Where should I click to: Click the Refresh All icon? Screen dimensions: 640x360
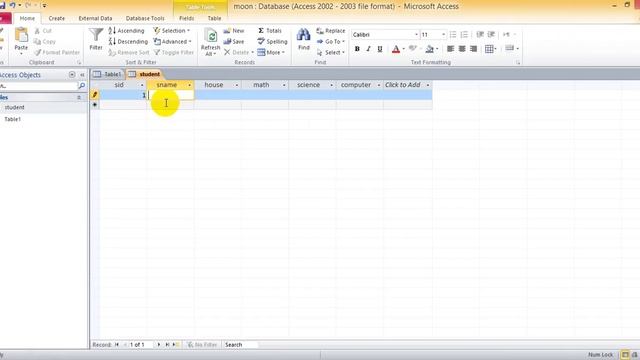click(211, 37)
